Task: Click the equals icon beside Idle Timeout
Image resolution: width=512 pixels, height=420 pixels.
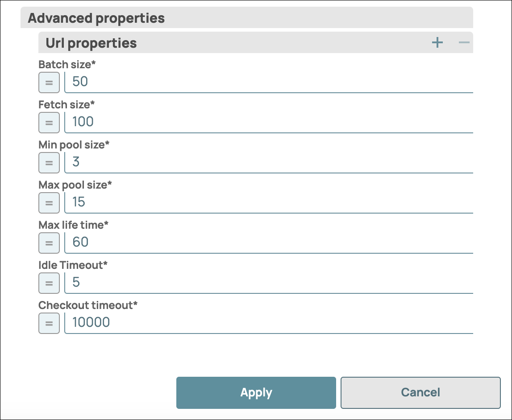Action: pos(49,283)
